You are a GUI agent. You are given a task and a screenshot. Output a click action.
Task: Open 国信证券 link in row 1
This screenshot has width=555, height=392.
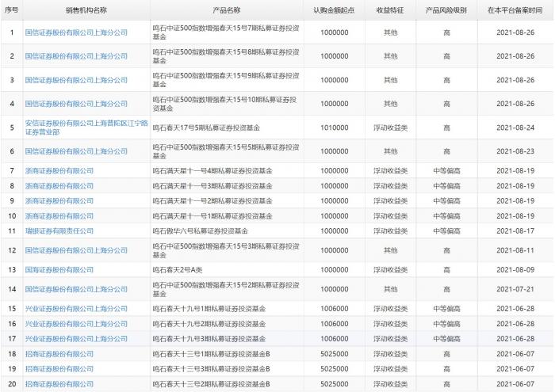click(x=76, y=32)
